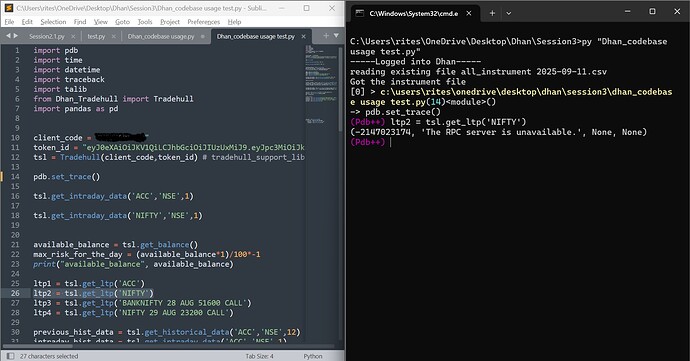Click "tsl.get_intraday_data('ACC','NSE',1)" line

(x=114, y=196)
